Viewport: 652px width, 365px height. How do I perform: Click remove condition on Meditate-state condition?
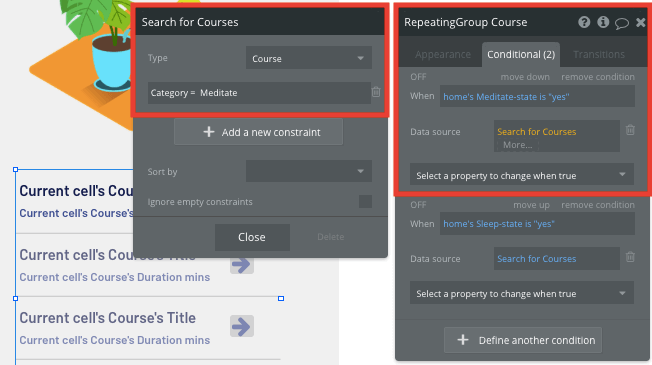[x=598, y=77]
